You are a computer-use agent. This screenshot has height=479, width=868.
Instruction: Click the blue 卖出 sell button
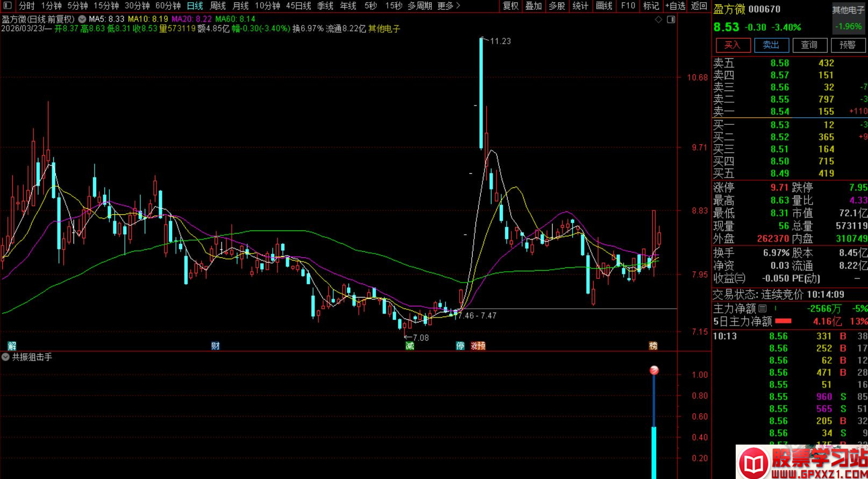[771, 45]
